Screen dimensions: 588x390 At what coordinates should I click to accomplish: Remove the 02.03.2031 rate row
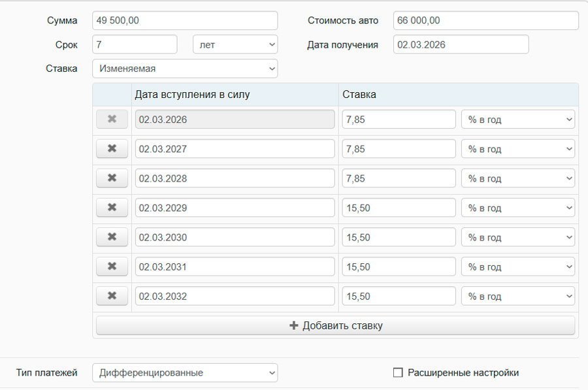pyautogui.click(x=112, y=267)
